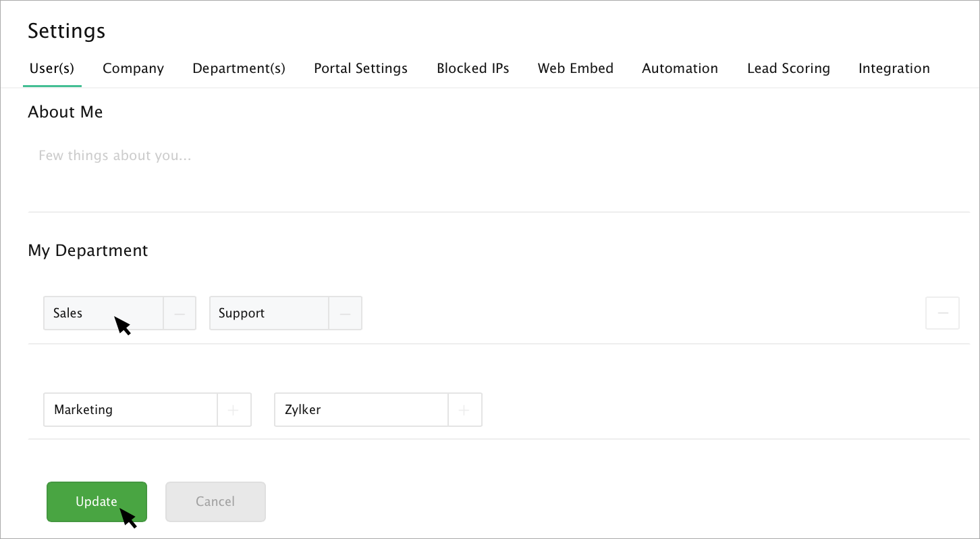Switch to the User(s) tab
Screen dimensions: 980x539
[x=52, y=68]
